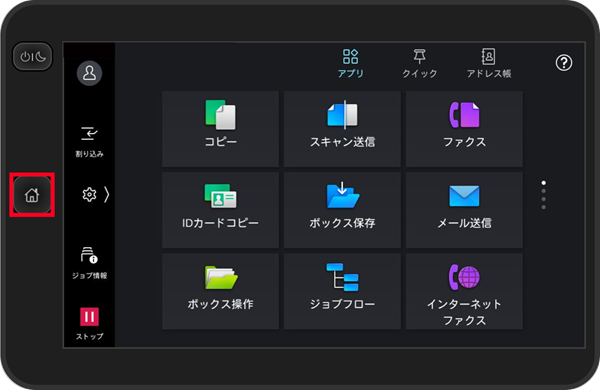
Task: Launch the ボックス保存 app
Action: [342, 210]
